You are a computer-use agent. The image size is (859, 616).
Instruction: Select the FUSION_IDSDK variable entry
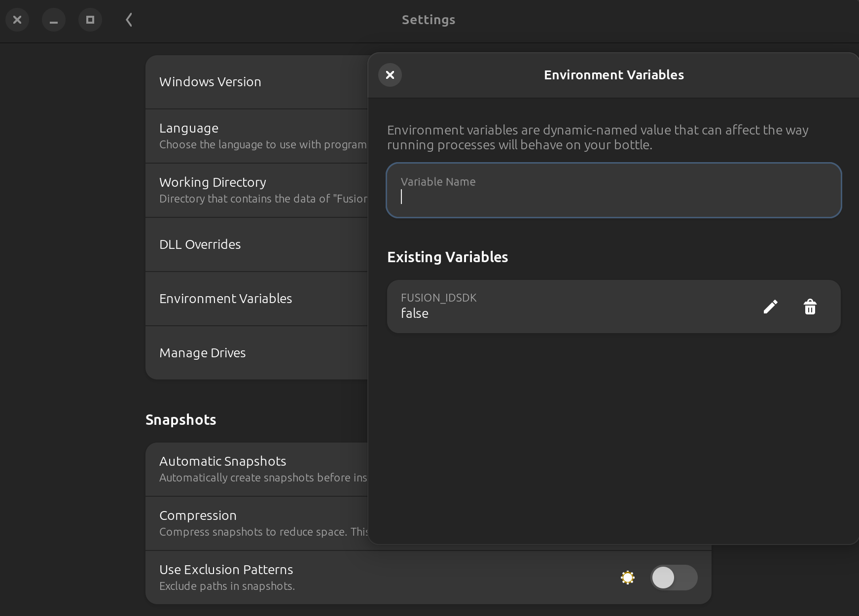click(x=567, y=307)
